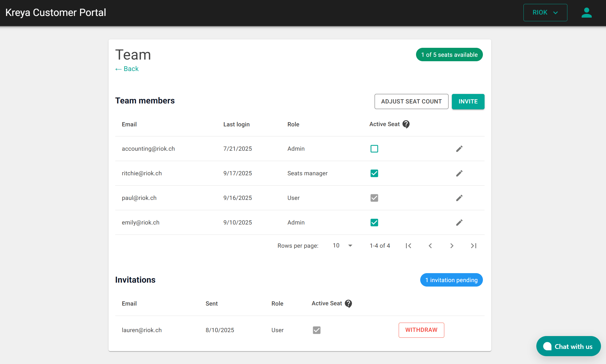Open the Chat with us widget
Viewport: 606px width, 364px height.
coord(568,346)
